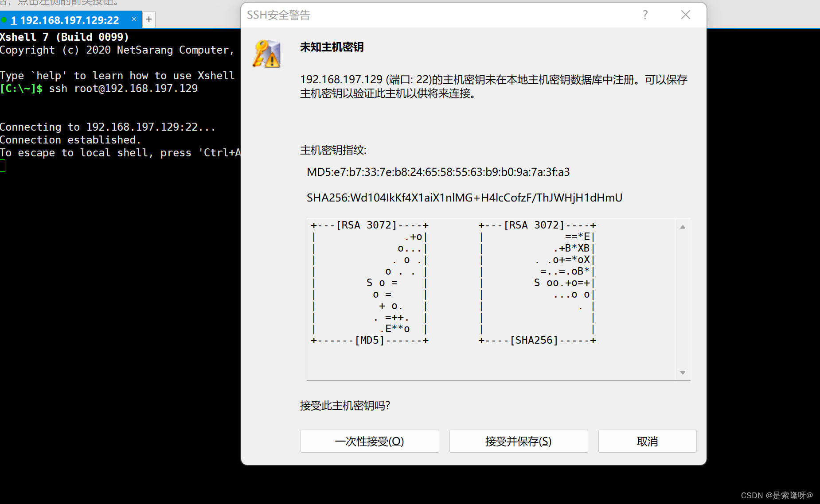Click the new session plus button
The height and width of the screenshot is (504, 820).
click(148, 19)
